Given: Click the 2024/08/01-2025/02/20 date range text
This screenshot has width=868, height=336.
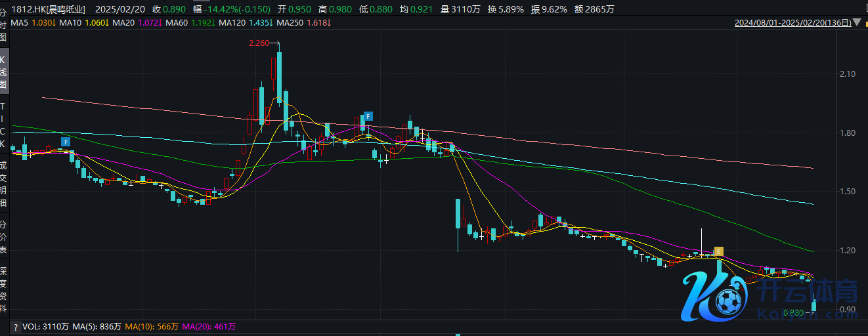Looking at the screenshot, I should (792, 23).
